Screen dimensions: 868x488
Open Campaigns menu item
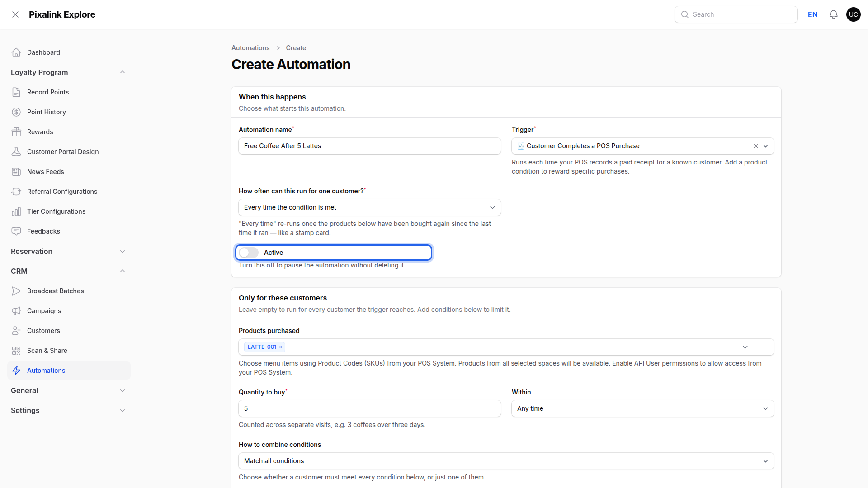[69, 311]
